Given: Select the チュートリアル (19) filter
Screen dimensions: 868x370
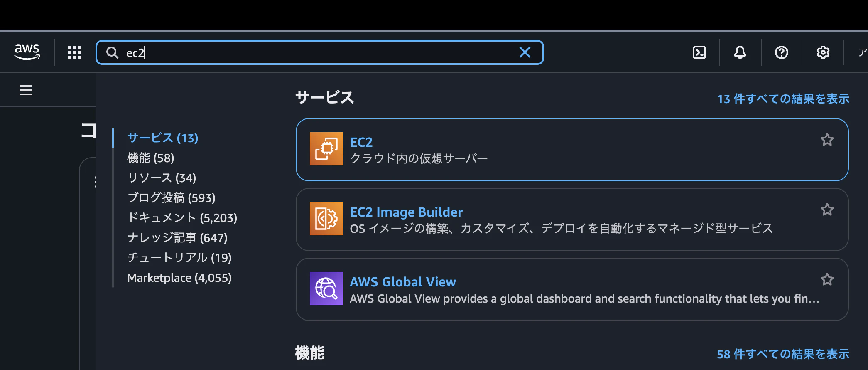Looking at the screenshot, I should coord(179,258).
